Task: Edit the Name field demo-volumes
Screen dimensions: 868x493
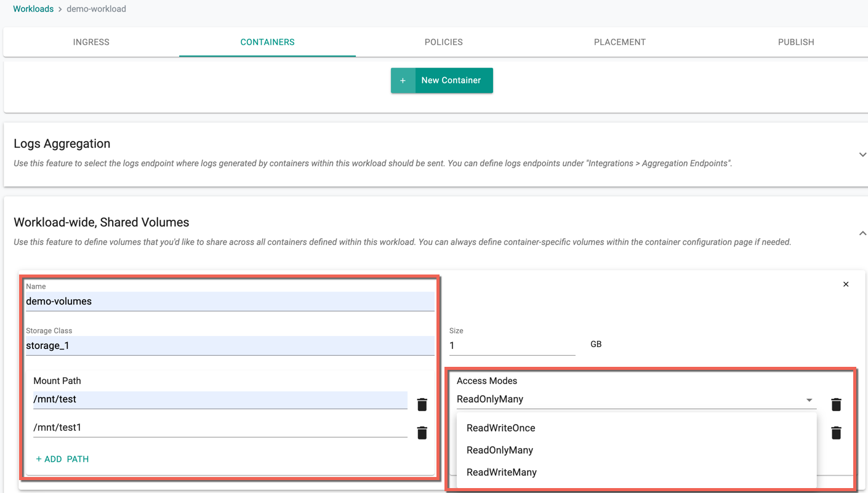Action: coord(230,302)
